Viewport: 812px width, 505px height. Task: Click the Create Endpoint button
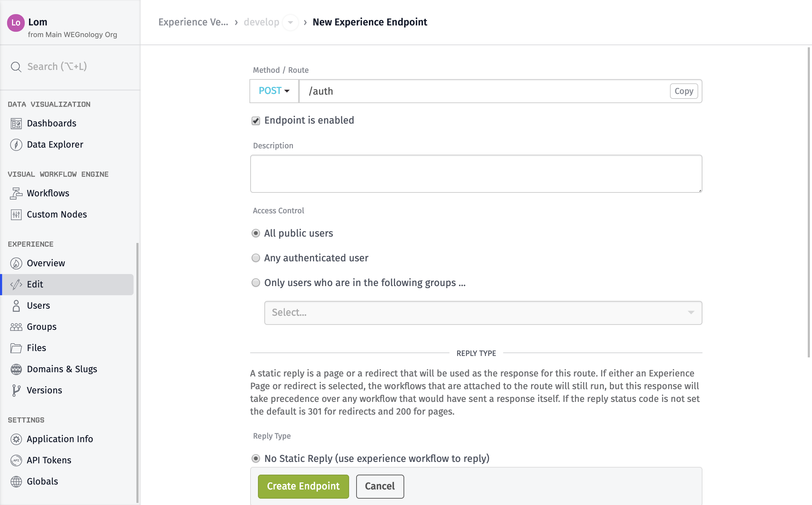(303, 486)
